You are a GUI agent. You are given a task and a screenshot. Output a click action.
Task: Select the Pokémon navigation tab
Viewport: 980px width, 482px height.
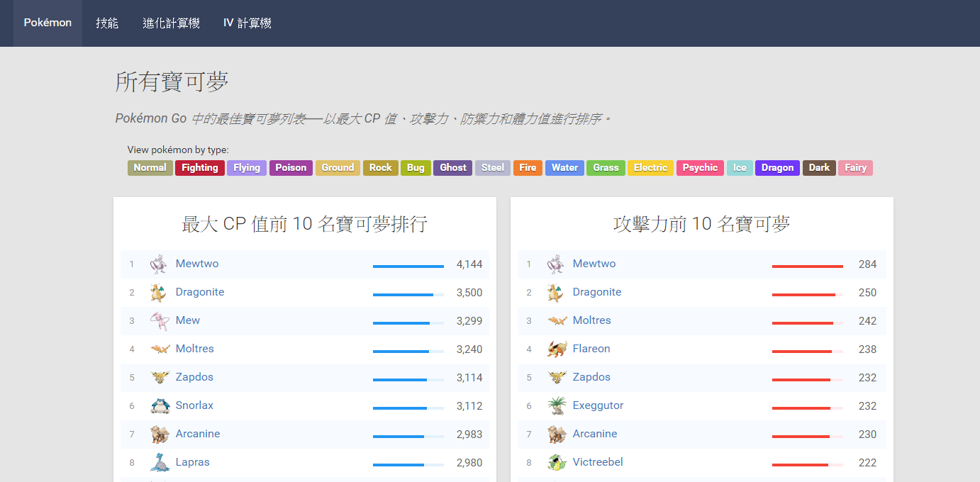(48, 23)
